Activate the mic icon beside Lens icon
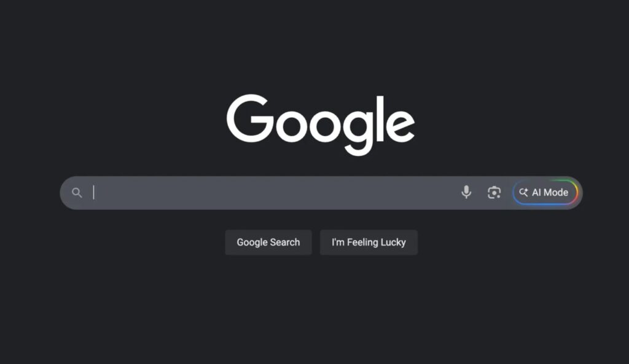629x364 pixels. click(466, 192)
